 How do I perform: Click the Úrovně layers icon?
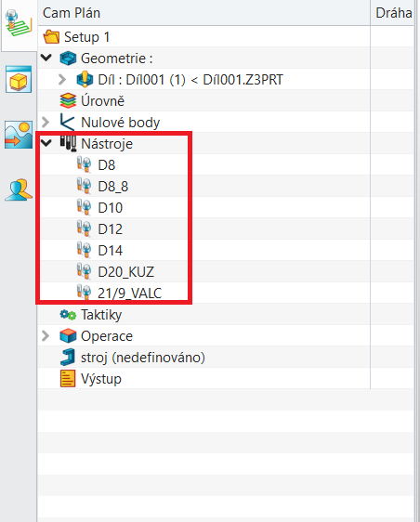pos(68,100)
